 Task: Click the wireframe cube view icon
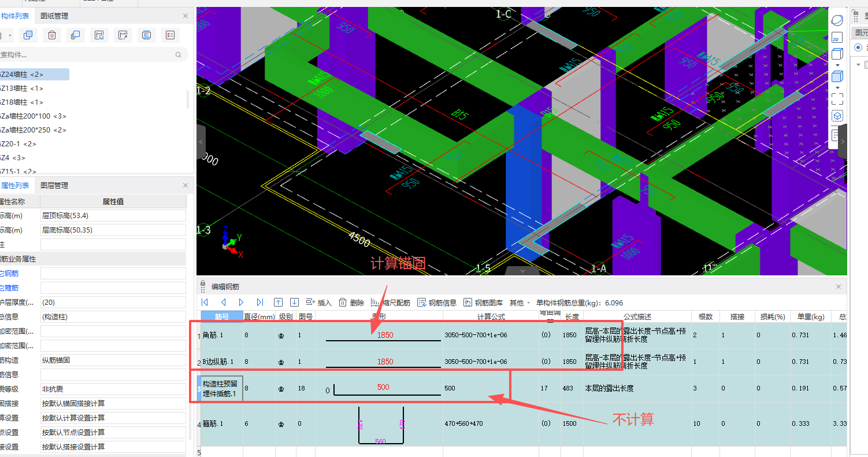[x=837, y=54]
